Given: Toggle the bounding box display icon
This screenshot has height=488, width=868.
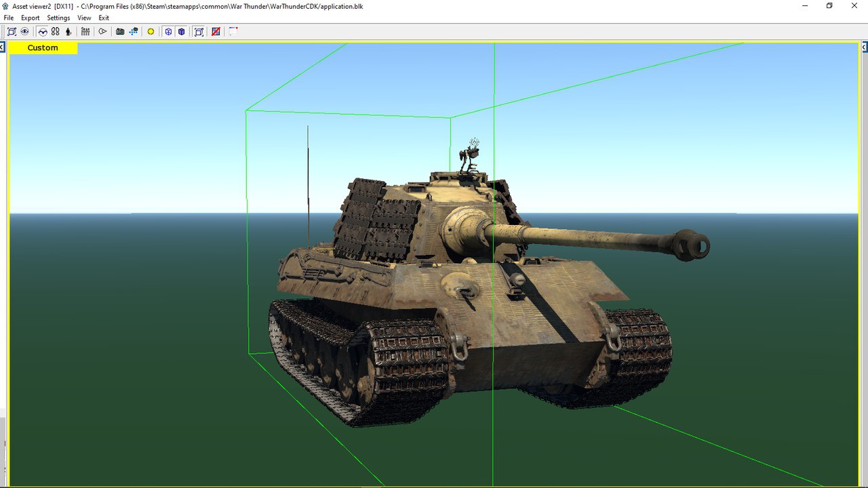Looking at the screenshot, I should coord(199,32).
